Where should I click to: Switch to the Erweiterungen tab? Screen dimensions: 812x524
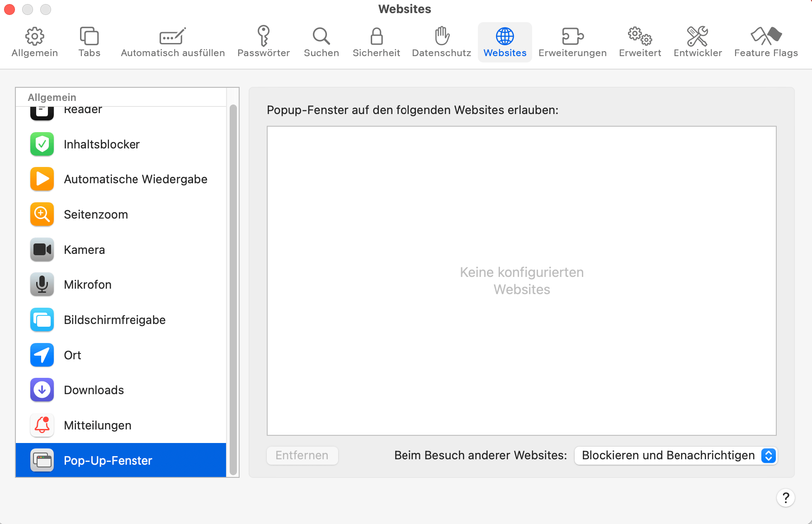(572, 41)
